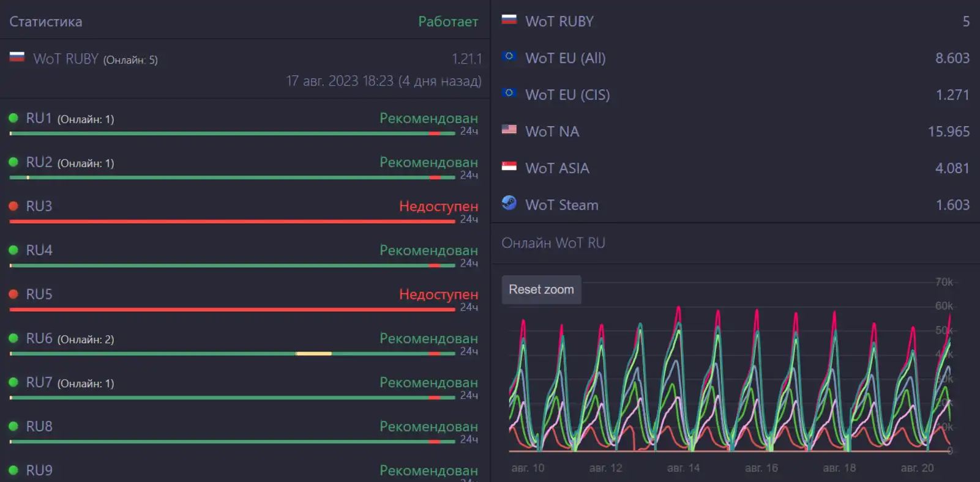Click the WoT EU (All) count 8.603
The height and width of the screenshot is (482, 980).
point(952,58)
